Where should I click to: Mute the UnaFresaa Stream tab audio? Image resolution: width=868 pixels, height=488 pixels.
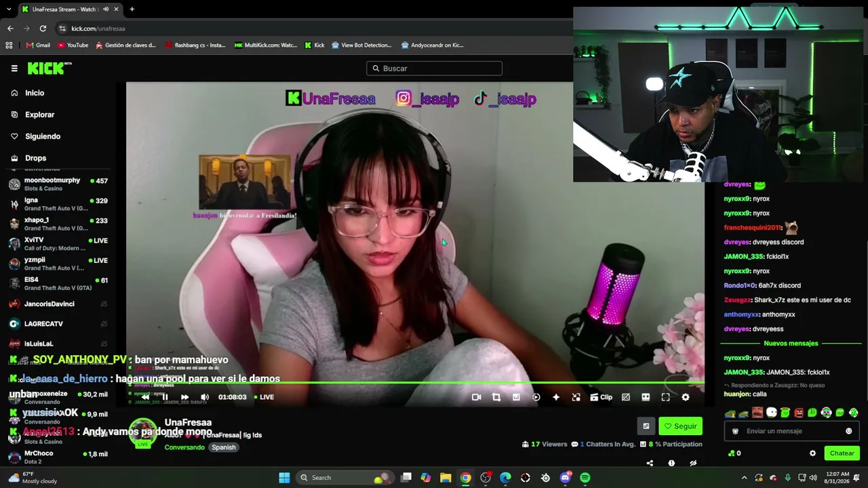click(106, 9)
